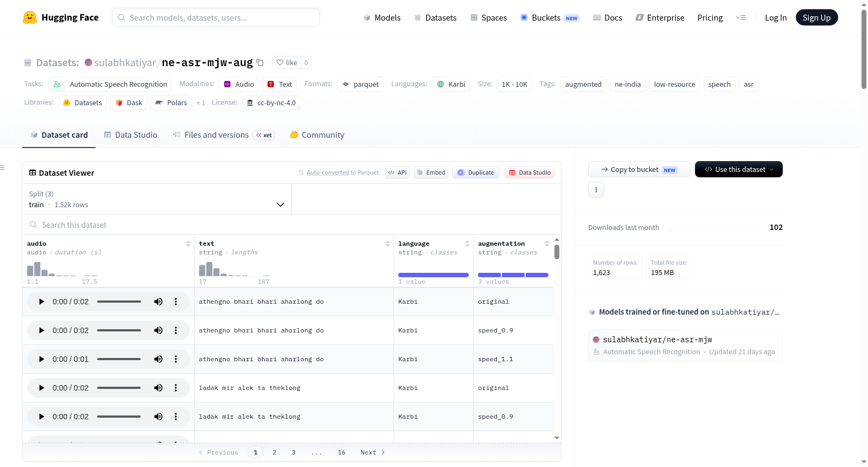Open Enterprise in the top navigation
This screenshot has height=467, width=868.
point(660,17)
